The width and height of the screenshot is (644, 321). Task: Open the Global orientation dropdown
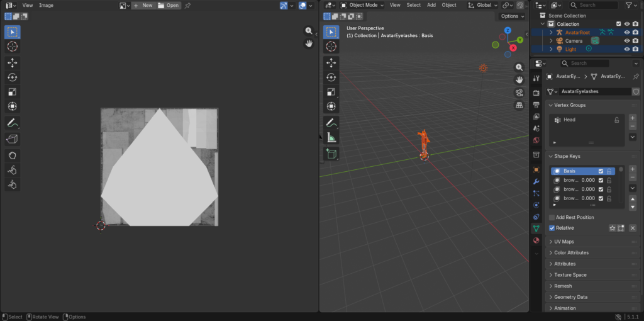(x=483, y=5)
